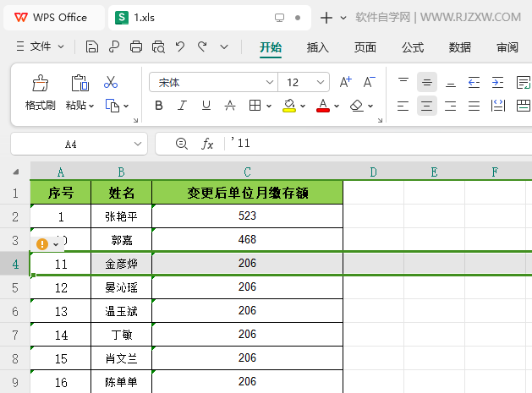Switch to the 公式 tab
532x393 pixels.
click(413, 47)
